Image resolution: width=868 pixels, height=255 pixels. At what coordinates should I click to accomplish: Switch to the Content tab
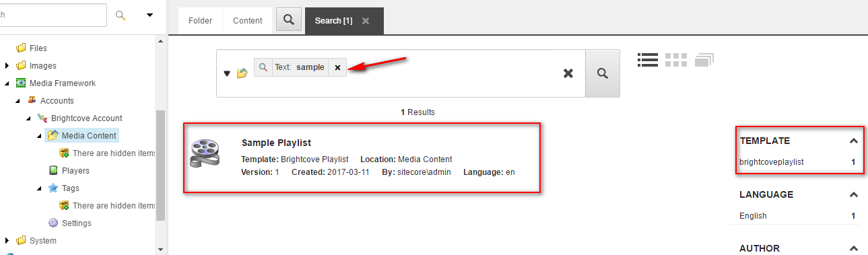coord(248,21)
